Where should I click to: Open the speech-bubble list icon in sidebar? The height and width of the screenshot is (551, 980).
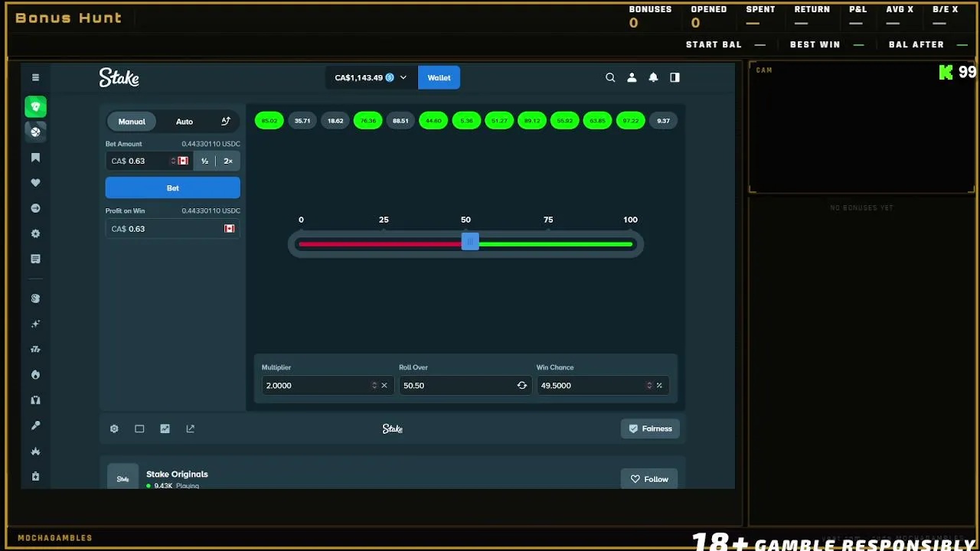(x=35, y=259)
